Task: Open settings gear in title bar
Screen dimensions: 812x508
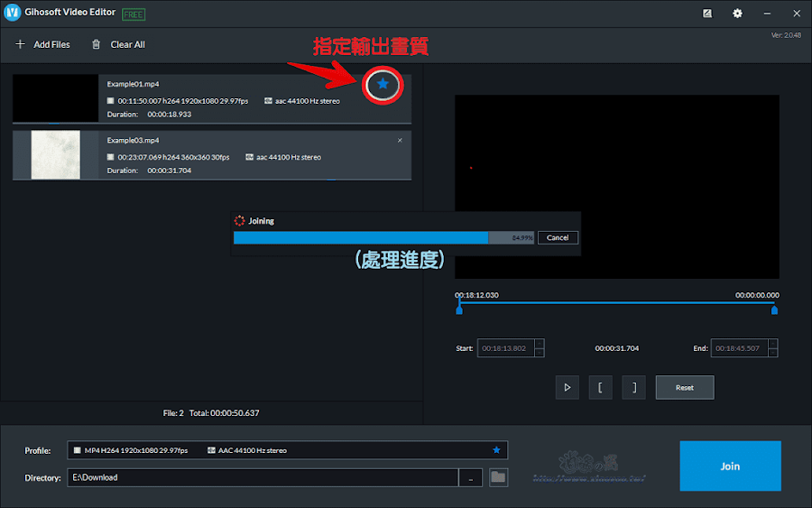Action: coord(737,14)
